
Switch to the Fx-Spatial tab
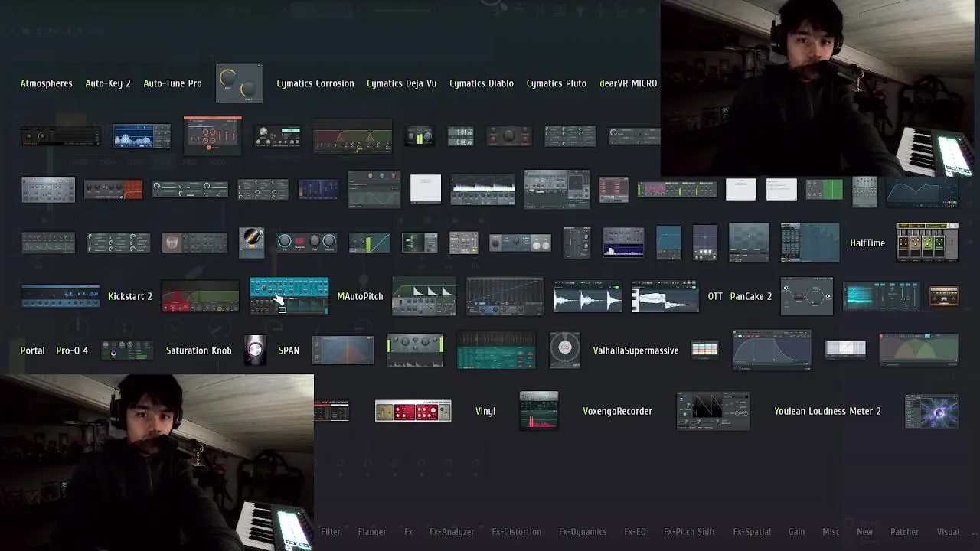pyautogui.click(x=752, y=532)
